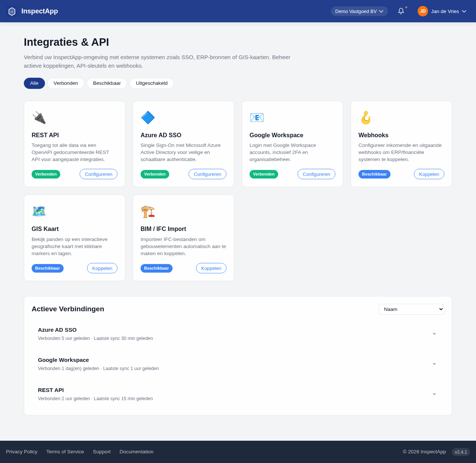Click the Verbonden badge on REST API card
Screen dimensions: 476x463
(46, 174)
